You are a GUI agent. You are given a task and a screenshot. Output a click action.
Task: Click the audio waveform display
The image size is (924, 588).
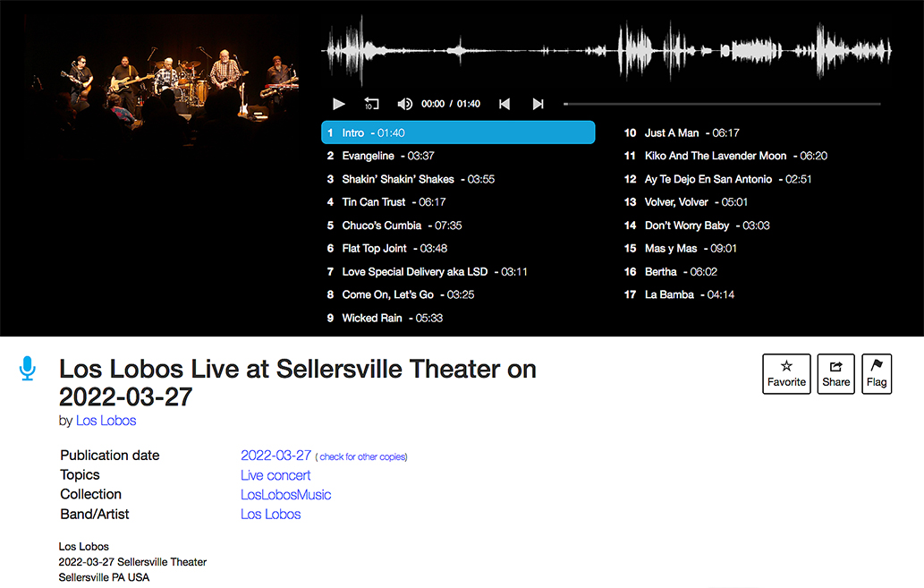(x=606, y=51)
